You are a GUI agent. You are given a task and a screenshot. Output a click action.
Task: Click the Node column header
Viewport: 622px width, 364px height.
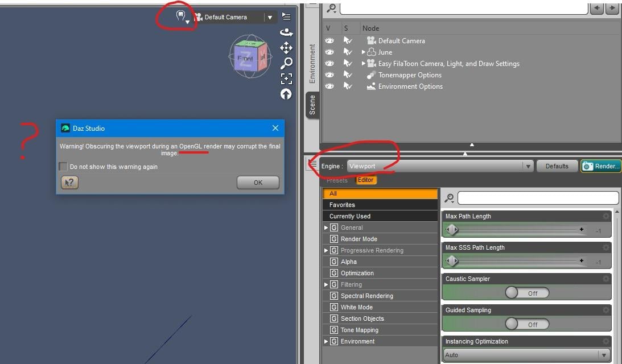click(x=370, y=28)
